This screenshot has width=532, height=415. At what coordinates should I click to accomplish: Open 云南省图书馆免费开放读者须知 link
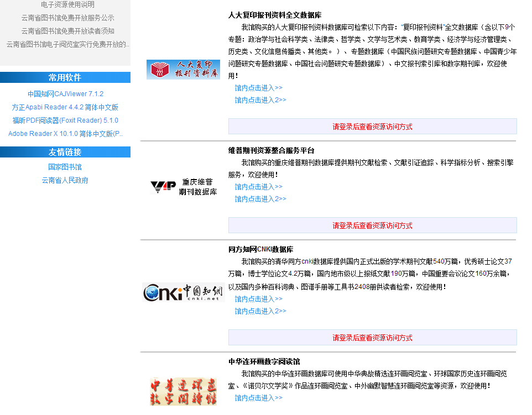tap(67, 31)
